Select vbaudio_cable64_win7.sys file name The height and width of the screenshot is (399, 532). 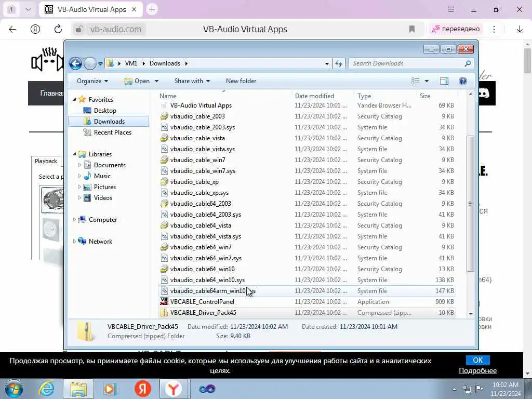pos(206,258)
